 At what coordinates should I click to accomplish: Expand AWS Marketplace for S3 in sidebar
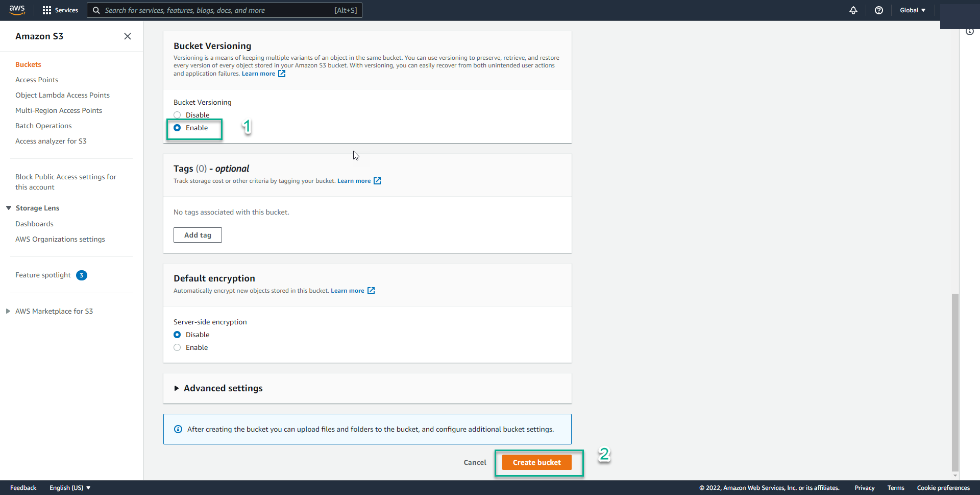[8, 311]
